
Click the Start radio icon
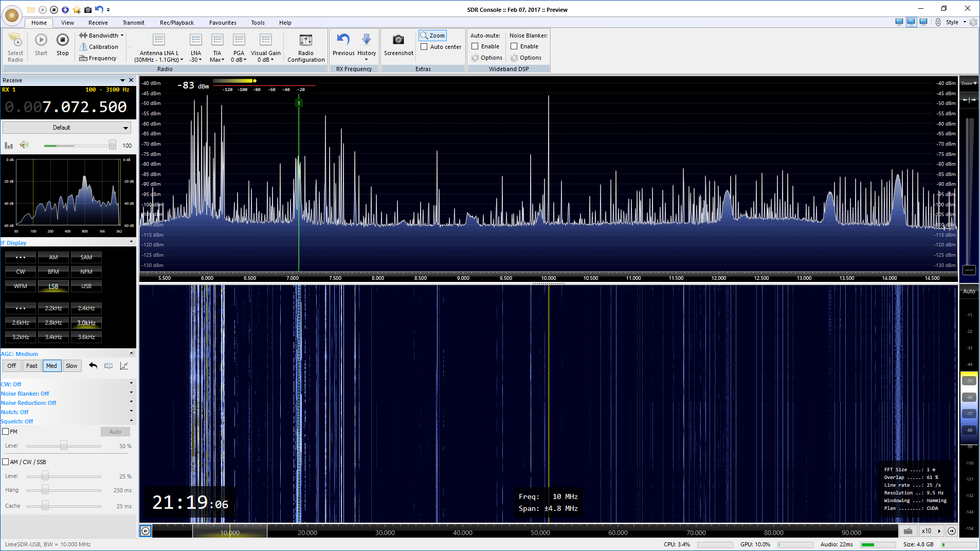click(x=41, y=40)
